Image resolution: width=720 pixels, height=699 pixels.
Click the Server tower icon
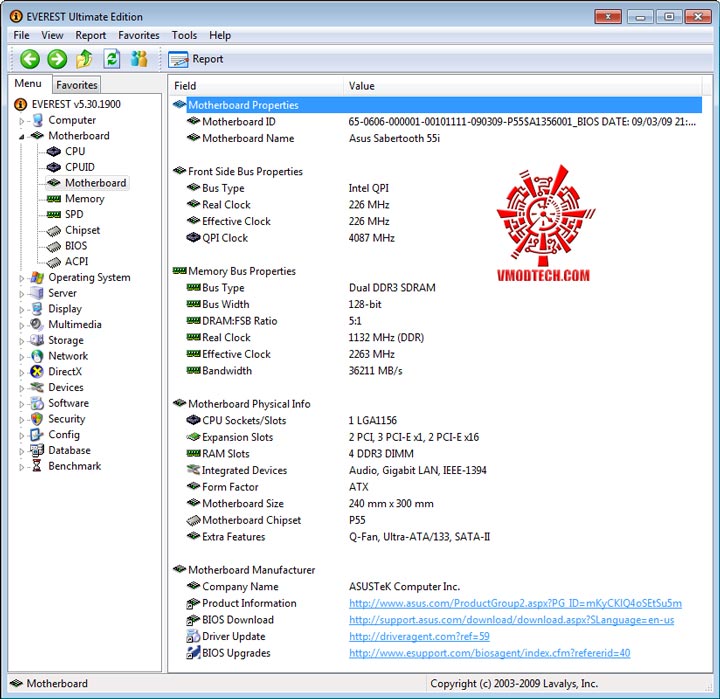point(36,293)
